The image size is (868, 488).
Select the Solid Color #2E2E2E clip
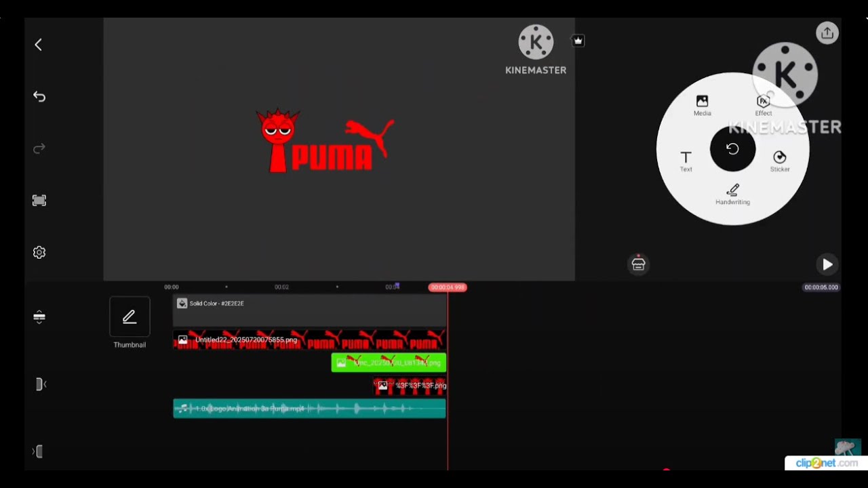(310, 310)
